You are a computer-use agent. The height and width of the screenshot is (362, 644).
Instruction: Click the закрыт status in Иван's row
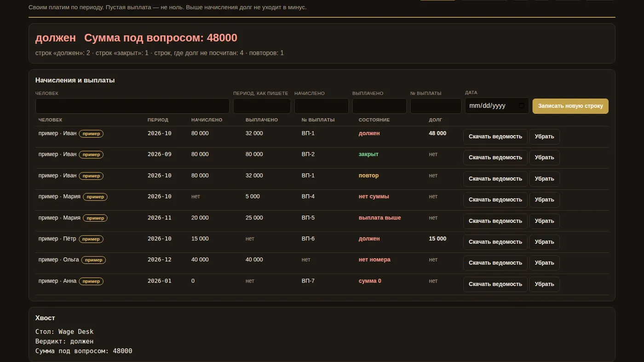pyautogui.click(x=368, y=154)
